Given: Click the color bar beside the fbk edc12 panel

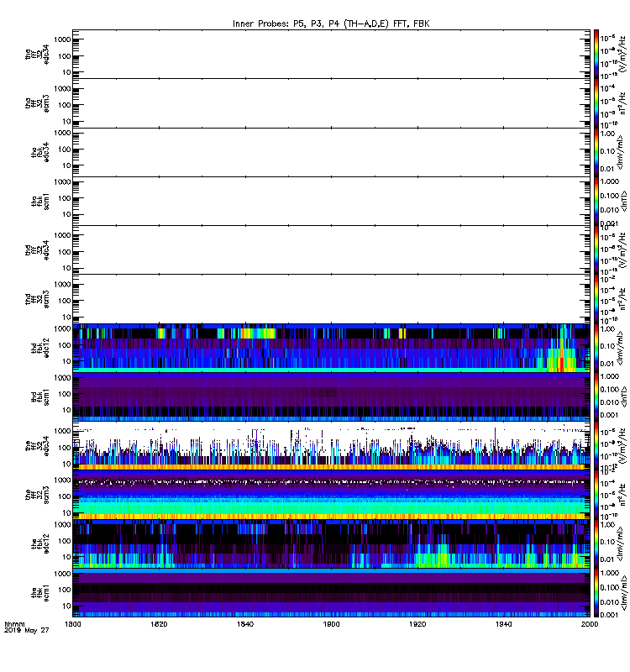Looking at the screenshot, I should [x=596, y=543].
